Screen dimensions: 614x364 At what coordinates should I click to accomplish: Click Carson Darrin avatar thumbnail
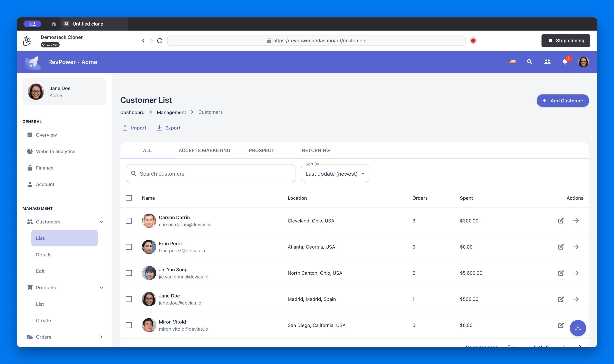point(149,221)
